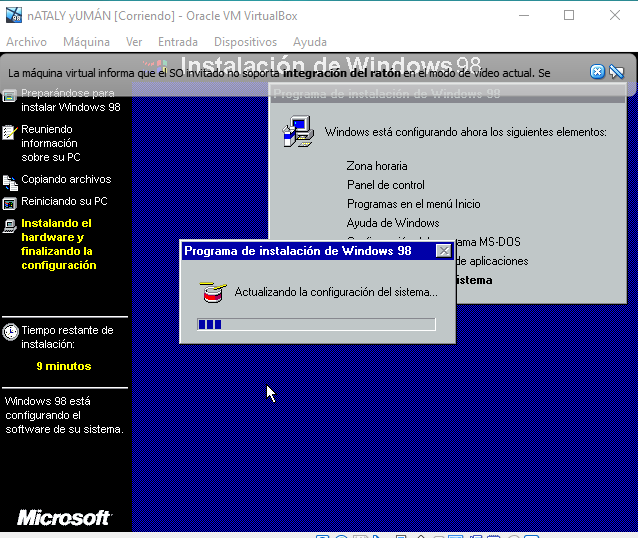The image size is (638, 538).
Task: Open the Máquina menu
Action: tap(86, 42)
